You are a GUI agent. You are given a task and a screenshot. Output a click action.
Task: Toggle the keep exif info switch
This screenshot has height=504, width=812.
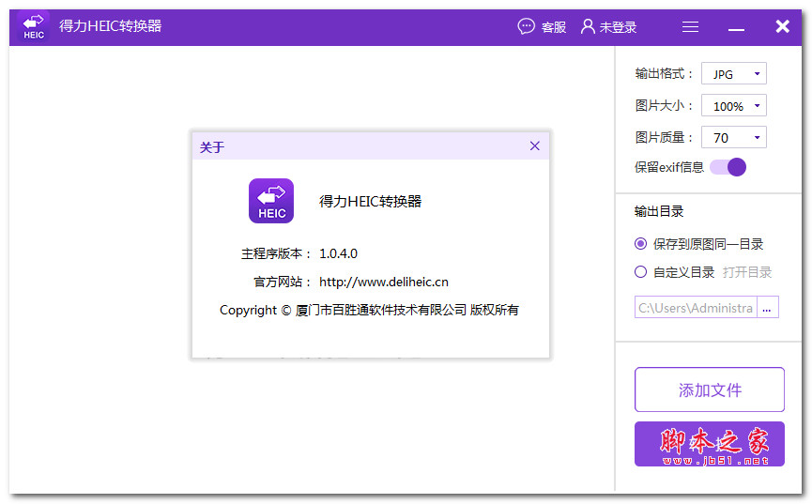(x=728, y=167)
